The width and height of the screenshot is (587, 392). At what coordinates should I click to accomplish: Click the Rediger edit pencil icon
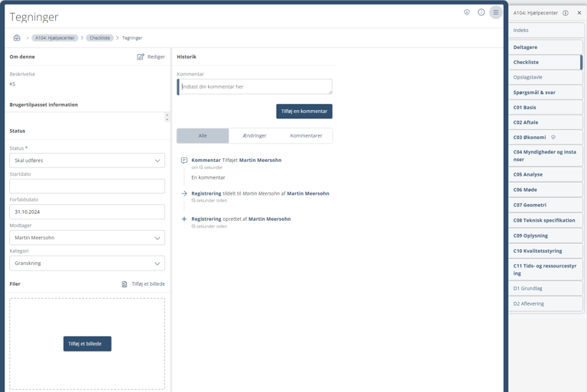click(141, 57)
